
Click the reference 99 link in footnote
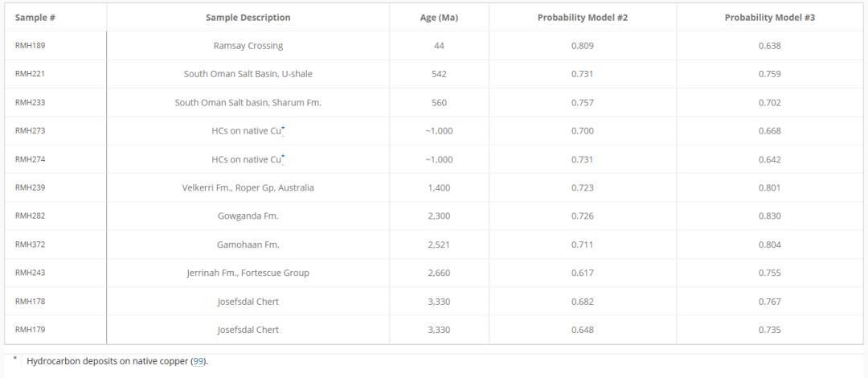point(198,361)
